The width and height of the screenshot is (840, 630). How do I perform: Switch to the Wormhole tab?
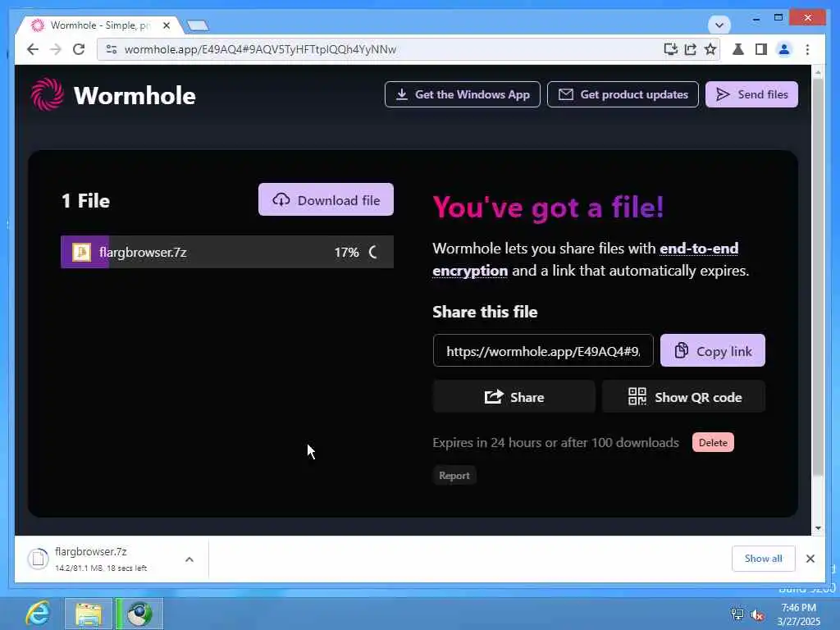(x=100, y=25)
